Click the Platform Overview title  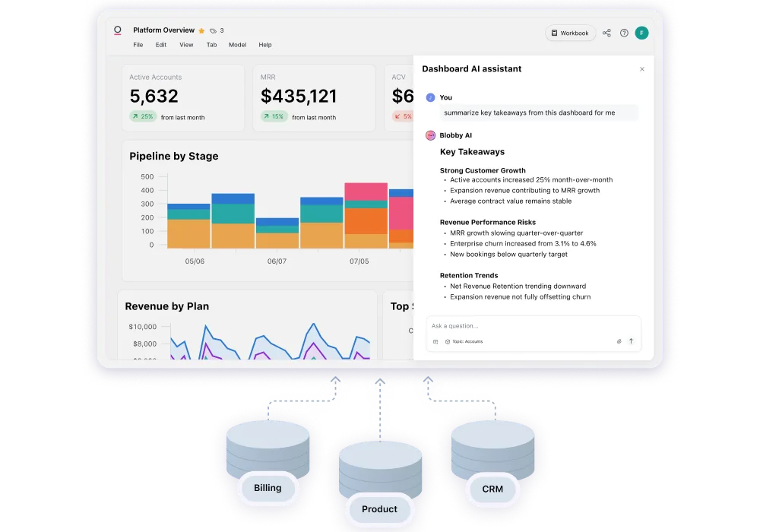click(x=164, y=30)
